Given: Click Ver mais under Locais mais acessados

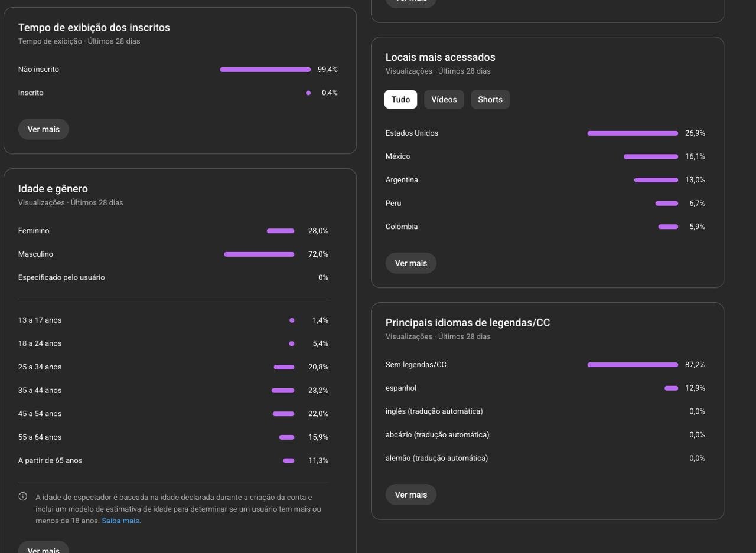Looking at the screenshot, I should (410, 263).
